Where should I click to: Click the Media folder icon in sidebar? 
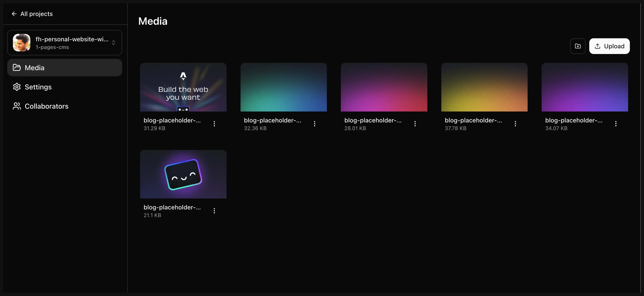click(x=17, y=68)
